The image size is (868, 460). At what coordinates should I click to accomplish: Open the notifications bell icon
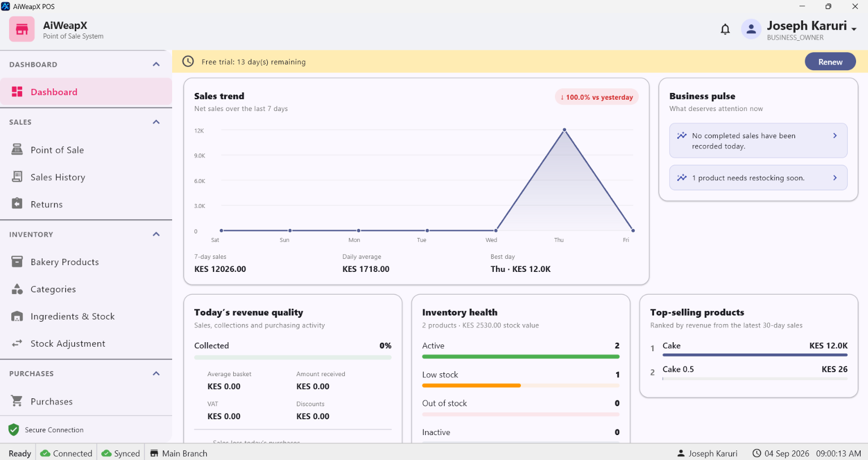coord(725,29)
